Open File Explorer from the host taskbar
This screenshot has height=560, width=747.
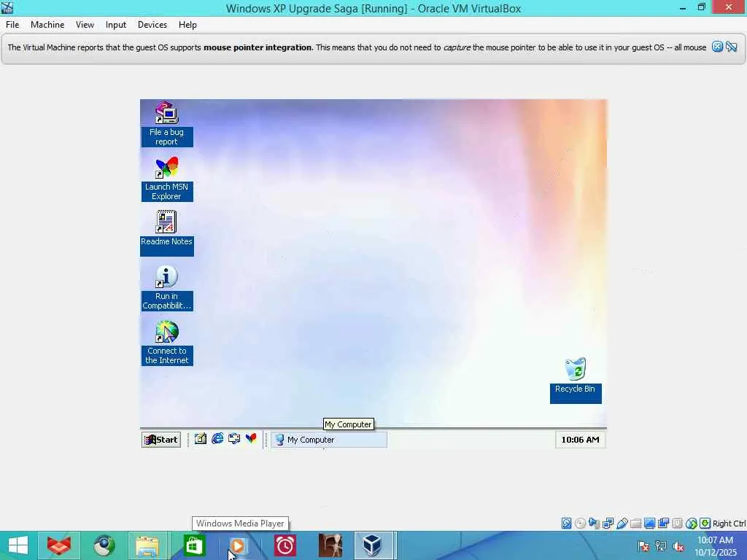(147, 545)
